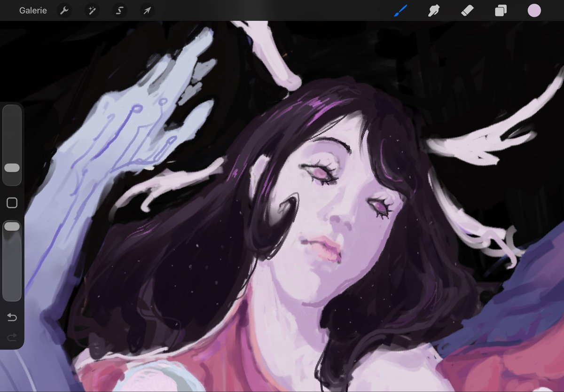564x392 pixels.
Task: Open the Layers panel
Action: coord(501,10)
